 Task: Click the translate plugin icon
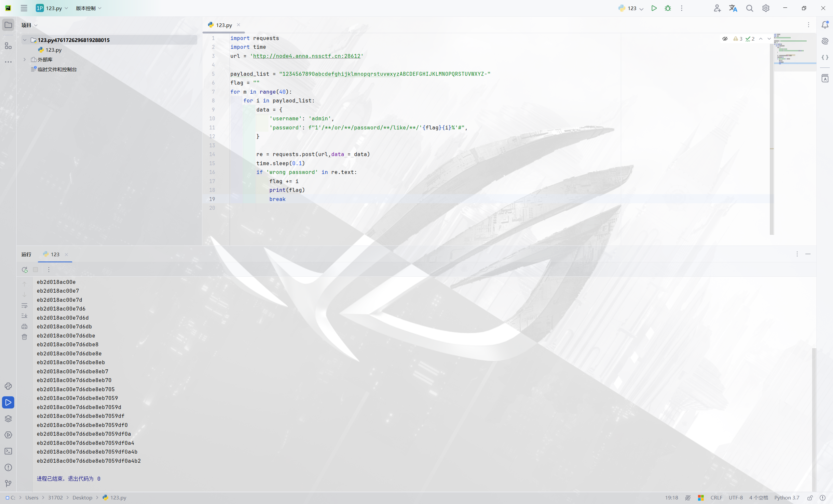pos(733,8)
